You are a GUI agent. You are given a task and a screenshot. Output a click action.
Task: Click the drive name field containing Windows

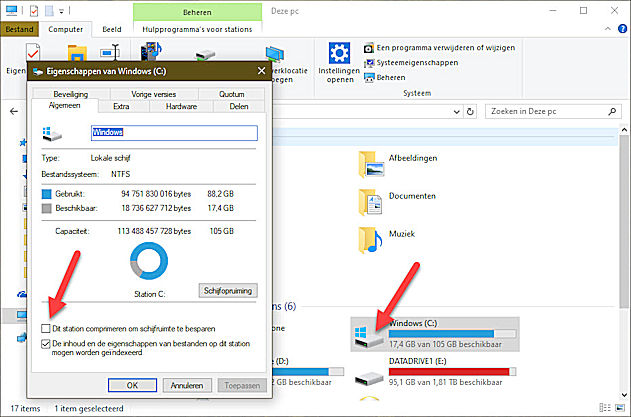click(x=173, y=132)
